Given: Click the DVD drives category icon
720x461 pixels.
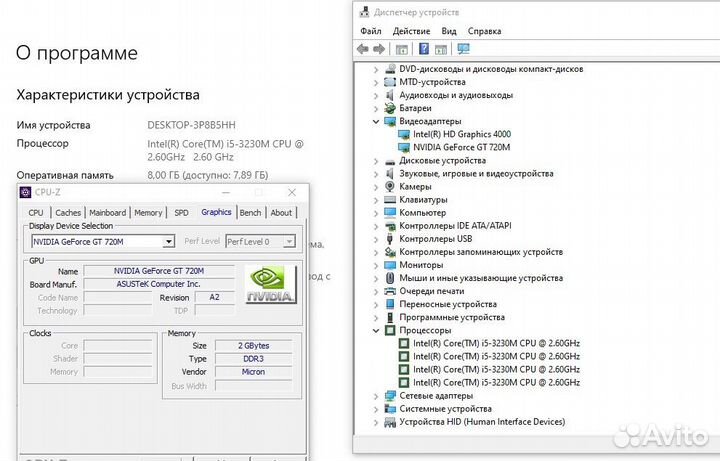Looking at the screenshot, I should tap(390, 69).
